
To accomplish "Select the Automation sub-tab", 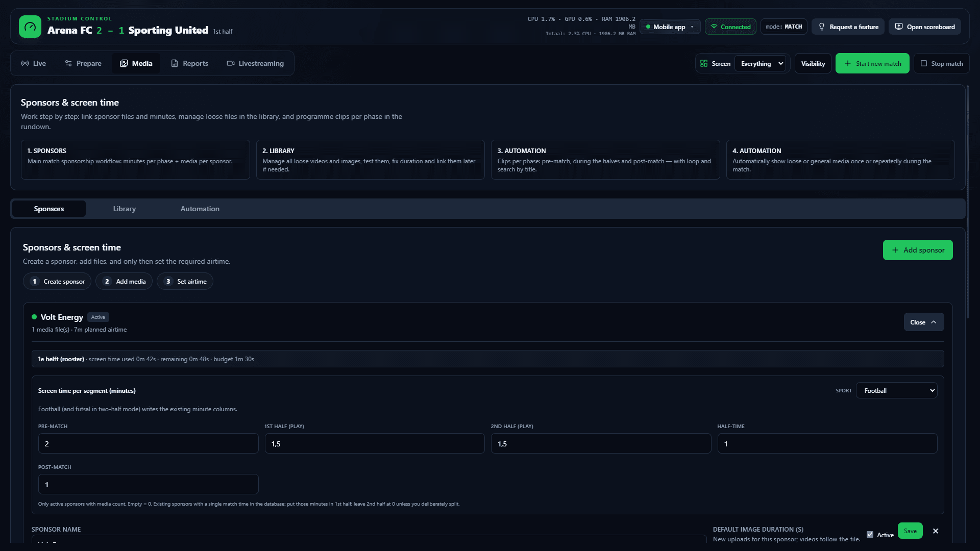I will [x=200, y=209].
